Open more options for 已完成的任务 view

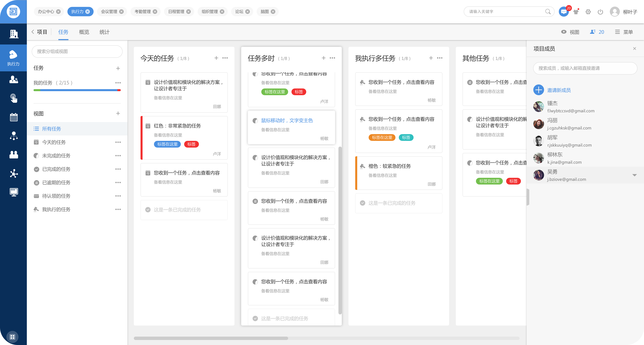[x=118, y=169]
